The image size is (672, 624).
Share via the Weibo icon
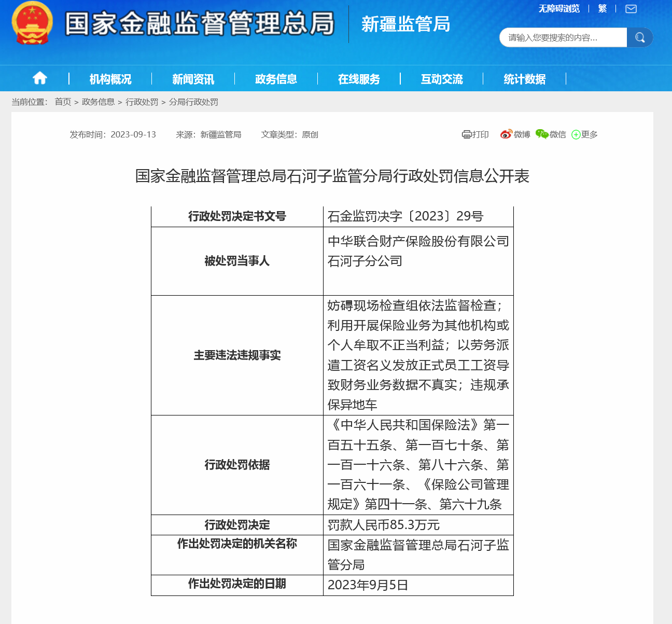pos(506,134)
